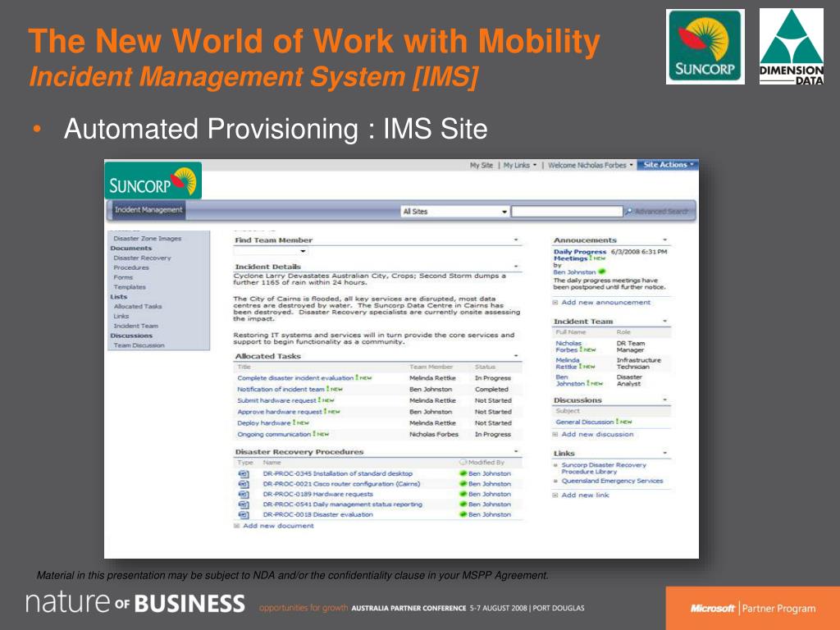The height and width of the screenshot is (630, 840).
Task: Click presence icon beside Ben Johnston in Announcements
Action: click(601, 272)
